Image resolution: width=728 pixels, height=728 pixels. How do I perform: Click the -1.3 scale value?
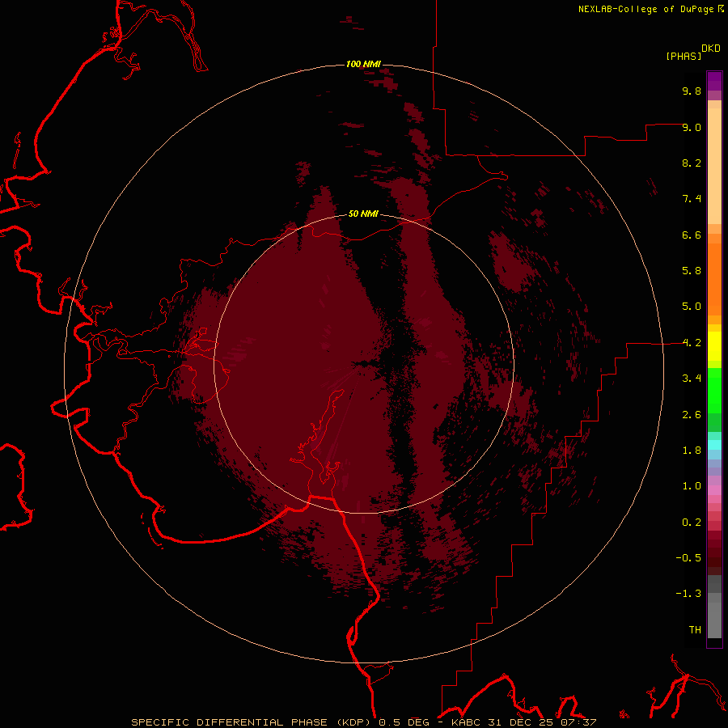[688, 594]
